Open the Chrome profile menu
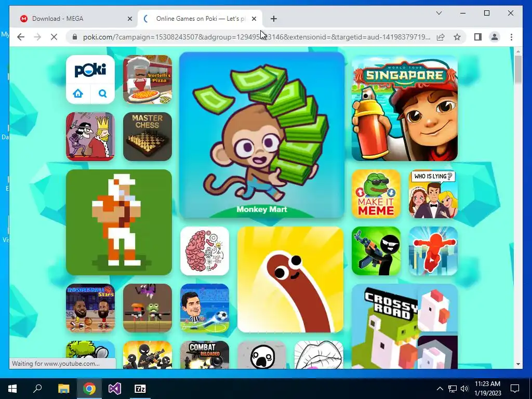This screenshot has width=532, height=399. (495, 37)
